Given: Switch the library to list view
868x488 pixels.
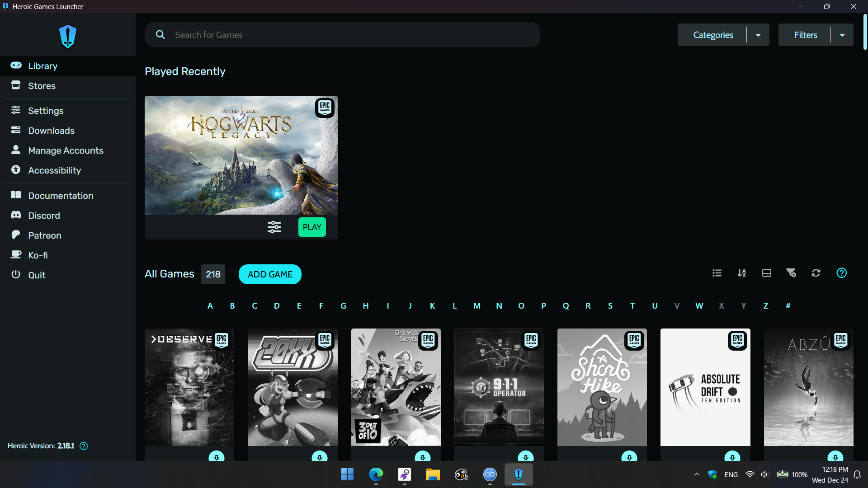Looking at the screenshot, I should click(x=717, y=273).
